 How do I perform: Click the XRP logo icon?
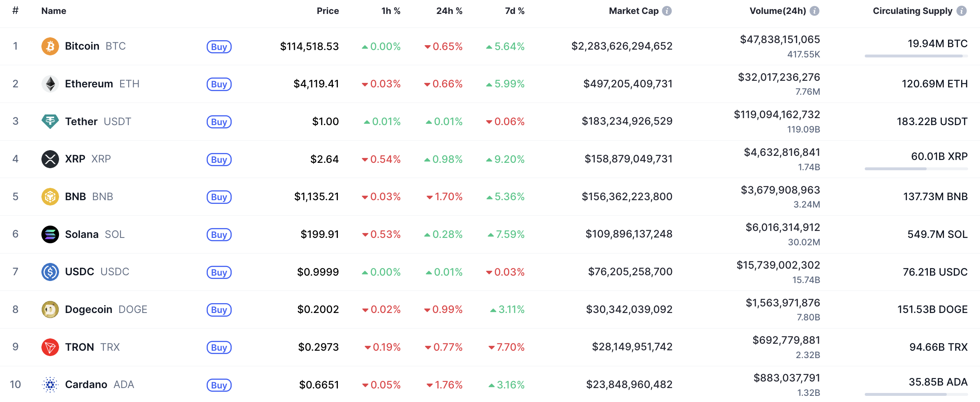coord(50,159)
